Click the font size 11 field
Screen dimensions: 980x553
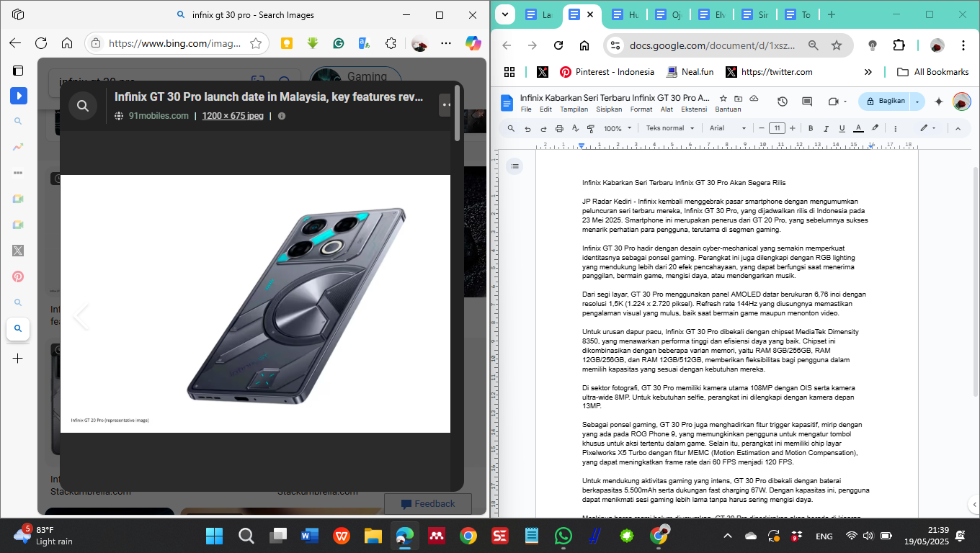[x=777, y=128]
